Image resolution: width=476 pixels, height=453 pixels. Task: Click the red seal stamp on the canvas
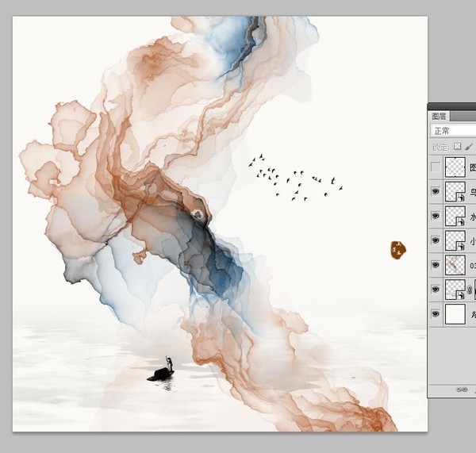click(398, 250)
